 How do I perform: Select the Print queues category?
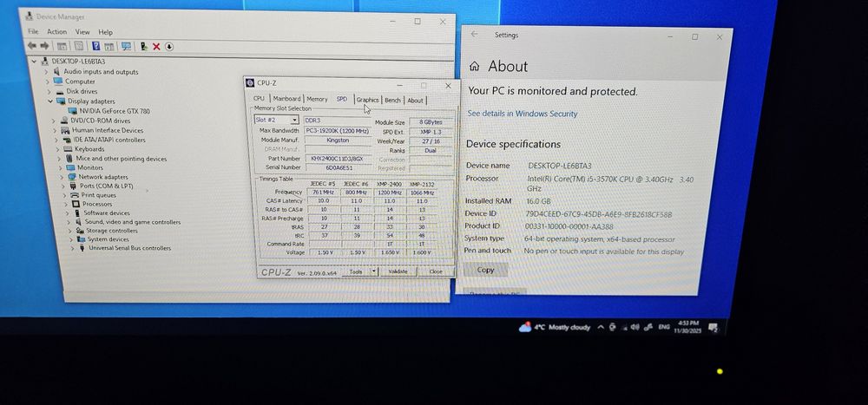[x=99, y=195]
